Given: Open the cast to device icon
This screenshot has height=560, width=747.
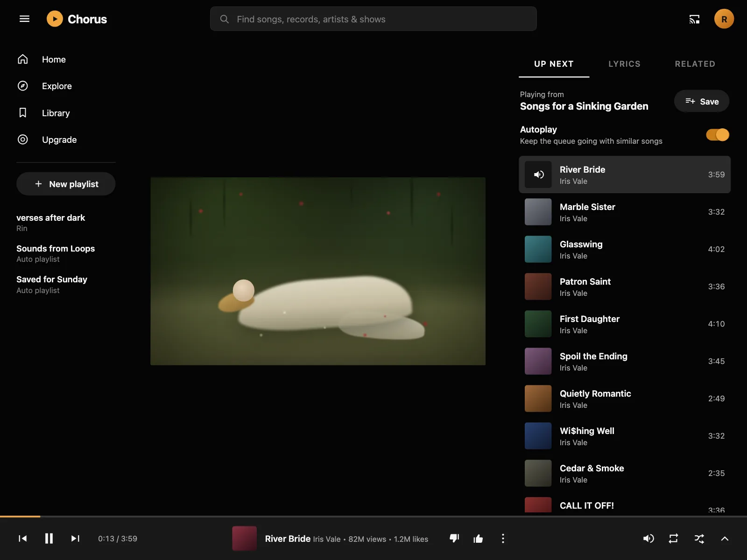Looking at the screenshot, I should coord(694,19).
